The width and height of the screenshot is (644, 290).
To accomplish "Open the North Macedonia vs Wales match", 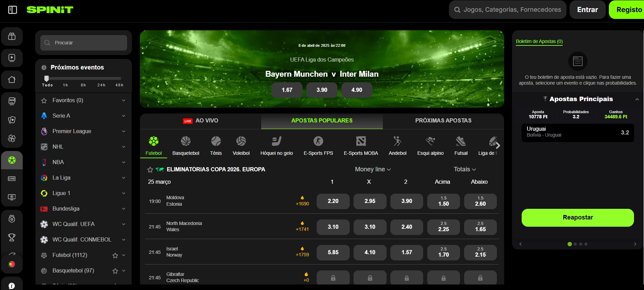I will [x=184, y=226].
